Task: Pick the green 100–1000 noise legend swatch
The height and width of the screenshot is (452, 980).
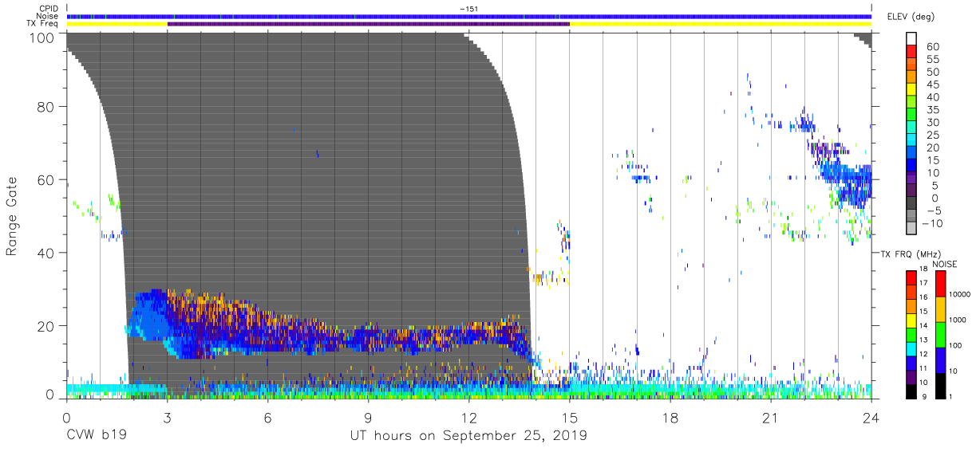Action: pos(940,333)
